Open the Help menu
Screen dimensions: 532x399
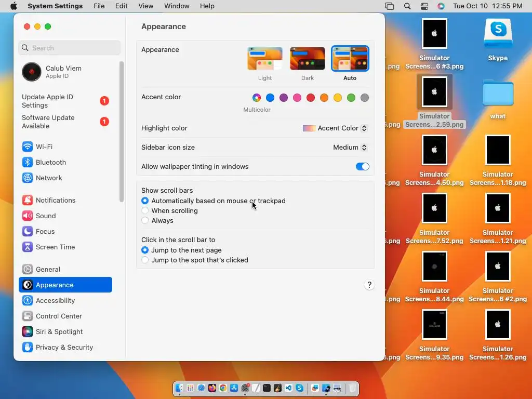(x=207, y=6)
